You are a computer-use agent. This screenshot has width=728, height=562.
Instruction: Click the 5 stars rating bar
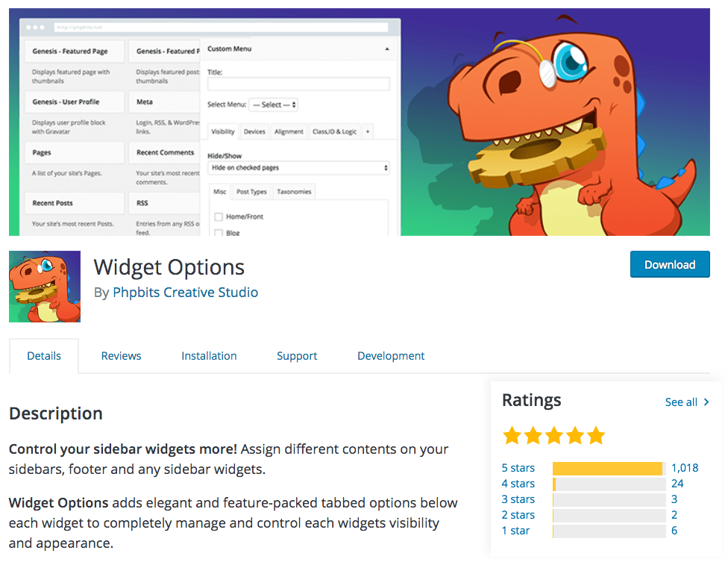point(607,468)
